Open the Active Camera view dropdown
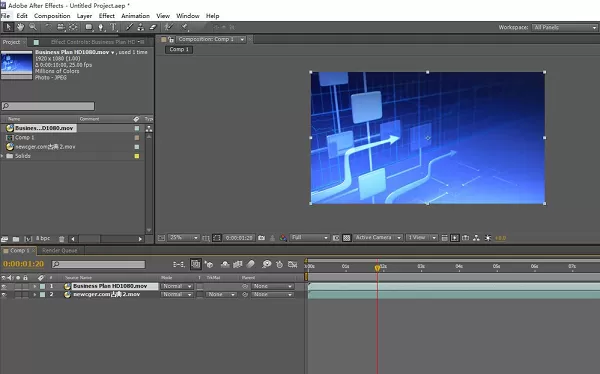The image size is (600, 374). coord(378,238)
